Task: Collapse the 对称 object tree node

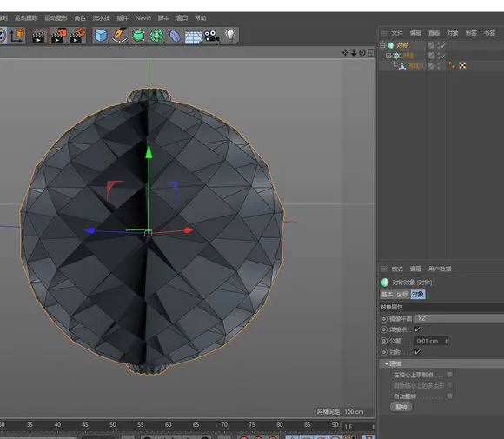Action: [382, 45]
